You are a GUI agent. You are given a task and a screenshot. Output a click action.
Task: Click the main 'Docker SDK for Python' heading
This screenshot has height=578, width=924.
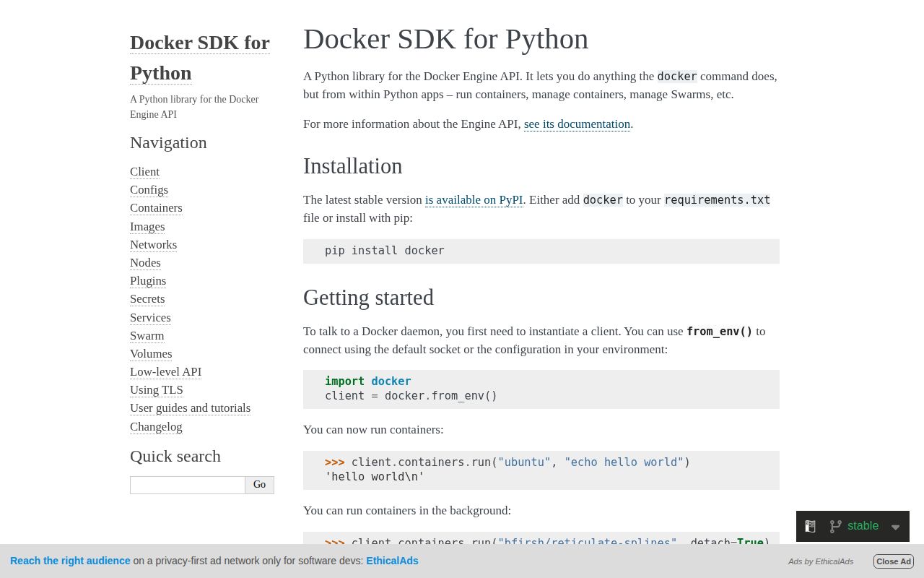pyautogui.click(x=445, y=39)
